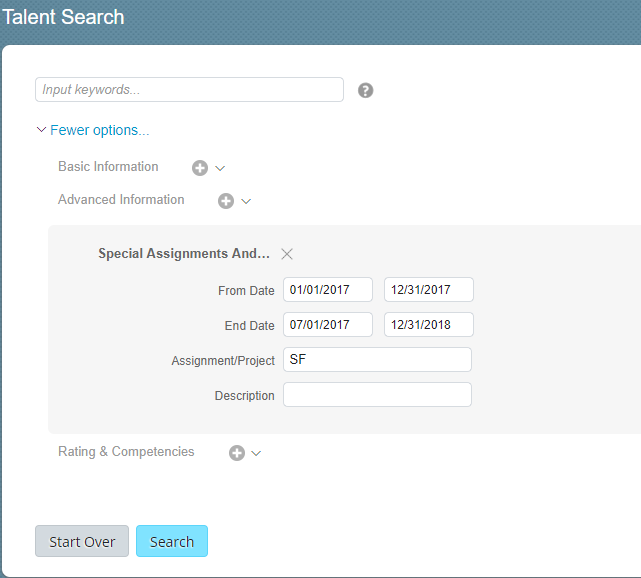Add a Basic Information criterion with plus icon
The image size is (641, 578).
200,168
